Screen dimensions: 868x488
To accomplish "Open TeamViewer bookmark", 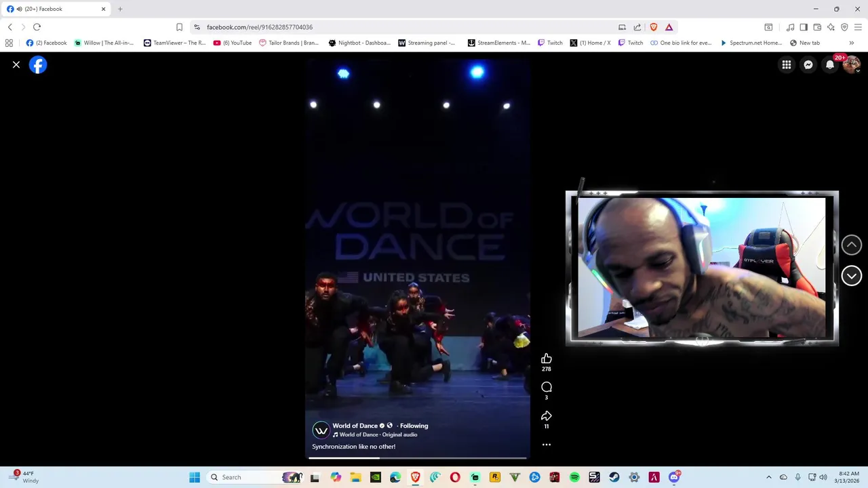I will point(174,43).
